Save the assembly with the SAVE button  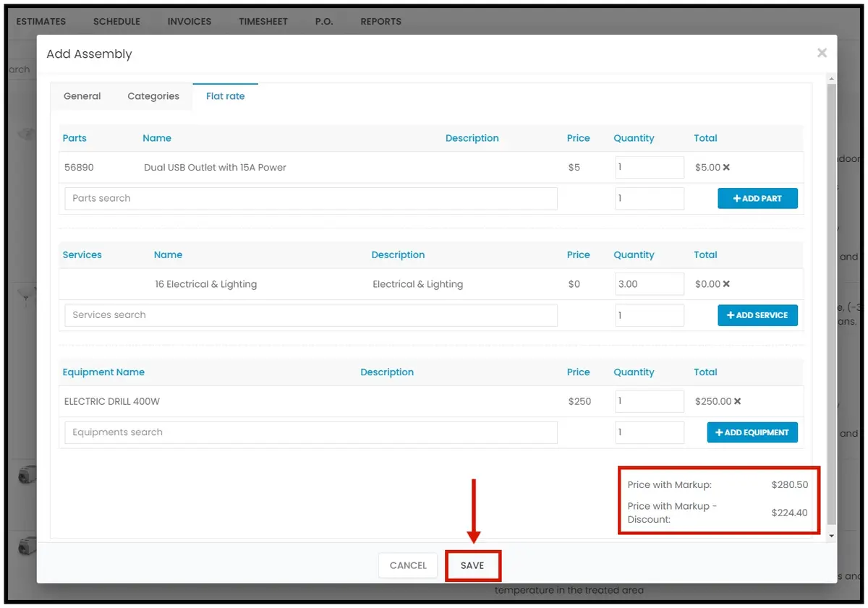pyautogui.click(x=472, y=565)
